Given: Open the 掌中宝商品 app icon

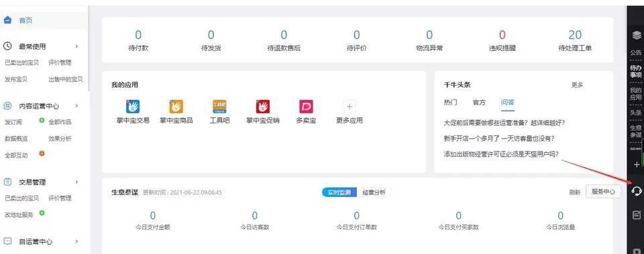Looking at the screenshot, I should point(176,107).
